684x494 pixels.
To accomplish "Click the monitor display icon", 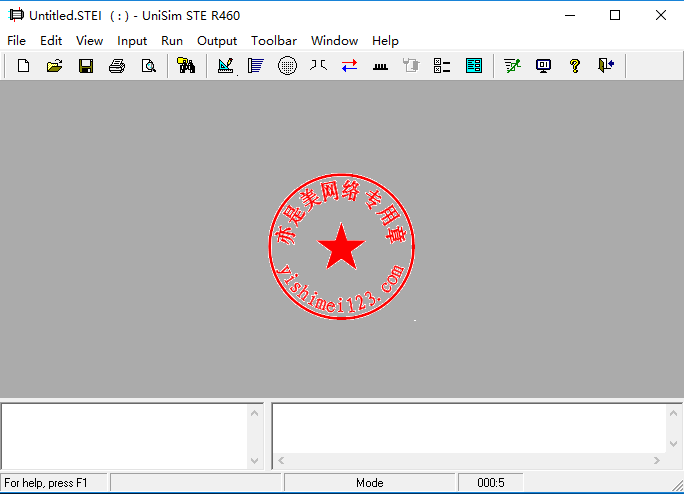I will (x=544, y=66).
